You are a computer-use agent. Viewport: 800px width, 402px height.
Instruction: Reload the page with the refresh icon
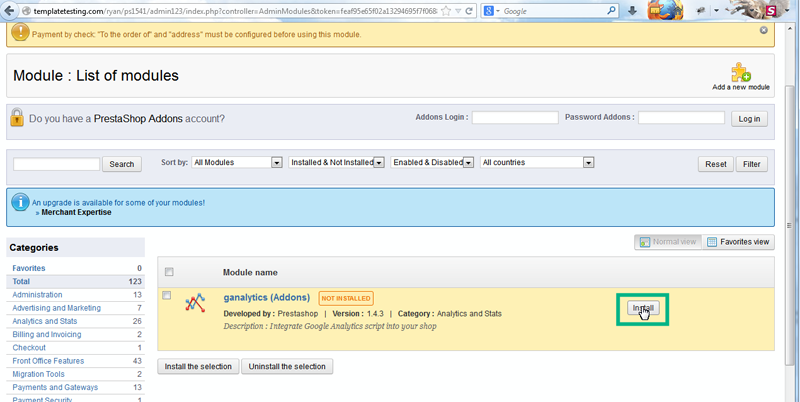coord(469,11)
